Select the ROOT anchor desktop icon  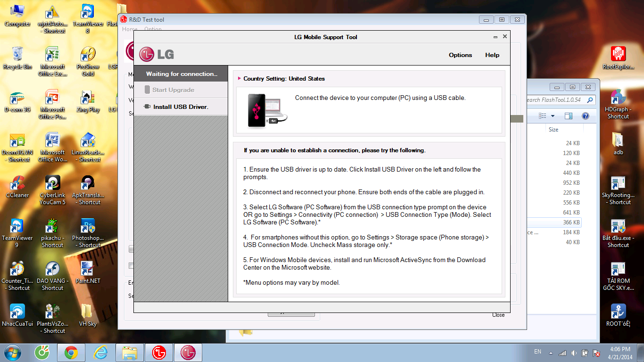618,315
